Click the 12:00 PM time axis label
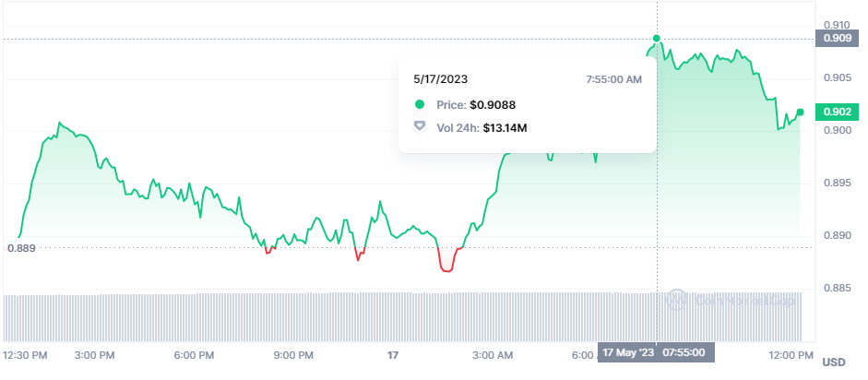This screenshot has height=380, width=868. [x=792, y=355]
